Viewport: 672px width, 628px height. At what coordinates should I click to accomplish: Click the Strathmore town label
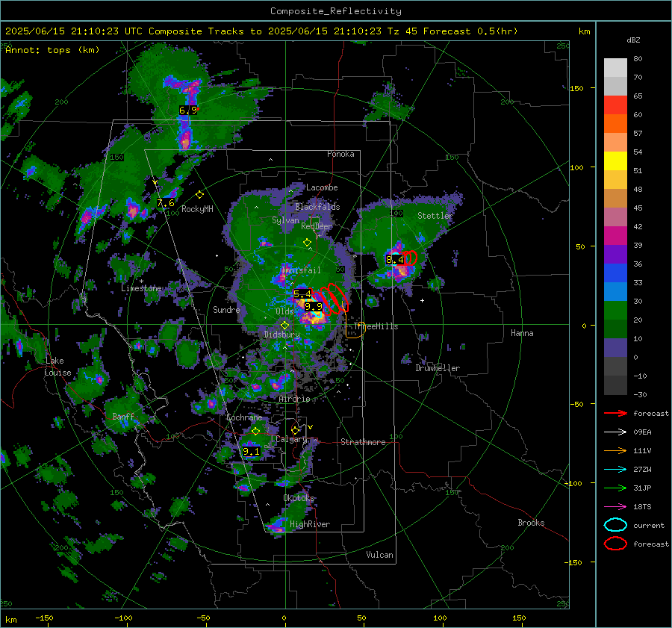tap(363, 442)
